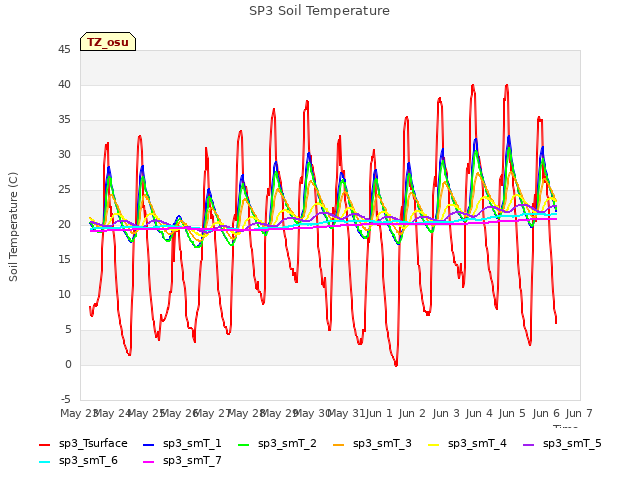Click the orange sp3_smT_3 legend swatch
The image size is (640, 480).
[339, 444]
